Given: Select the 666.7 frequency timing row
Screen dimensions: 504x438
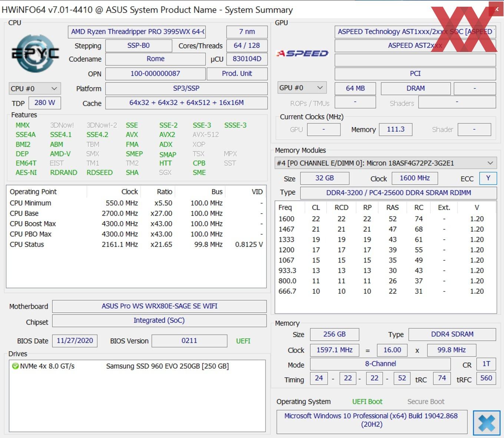Looking at the screenshot, I should click(x=385, y=292).
